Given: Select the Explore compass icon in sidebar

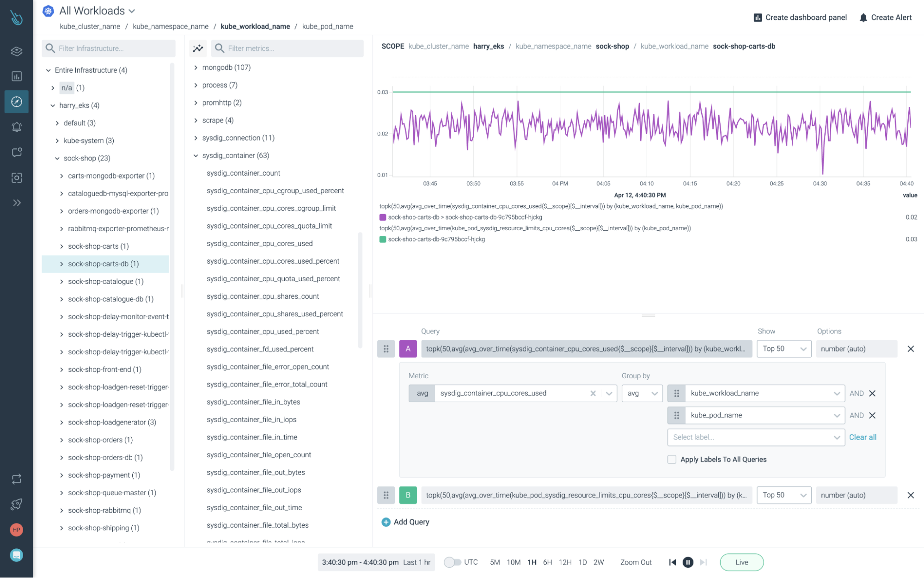Looking at the screenshot, I should pyautogui.click(x=16, y=101).
